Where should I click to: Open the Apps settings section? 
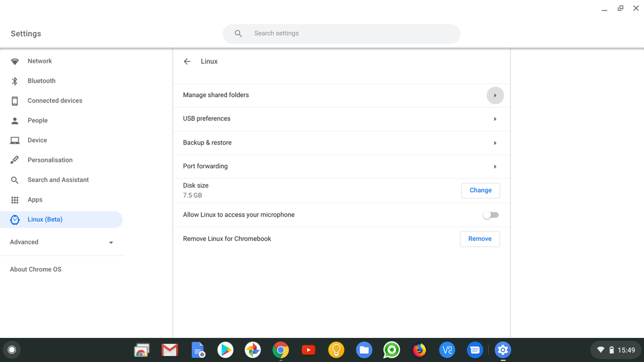click(x=35, y=200)
